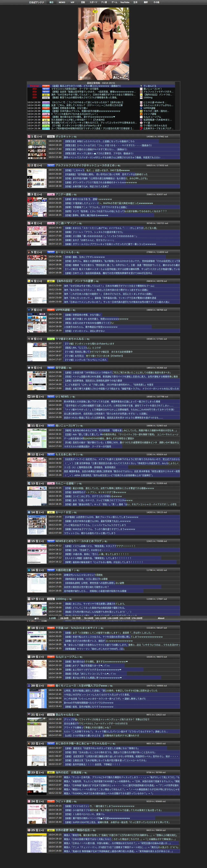The image size is (207, 868).
Task: Open the あじあのネタ帳 site title link
Action: point(83,744)
